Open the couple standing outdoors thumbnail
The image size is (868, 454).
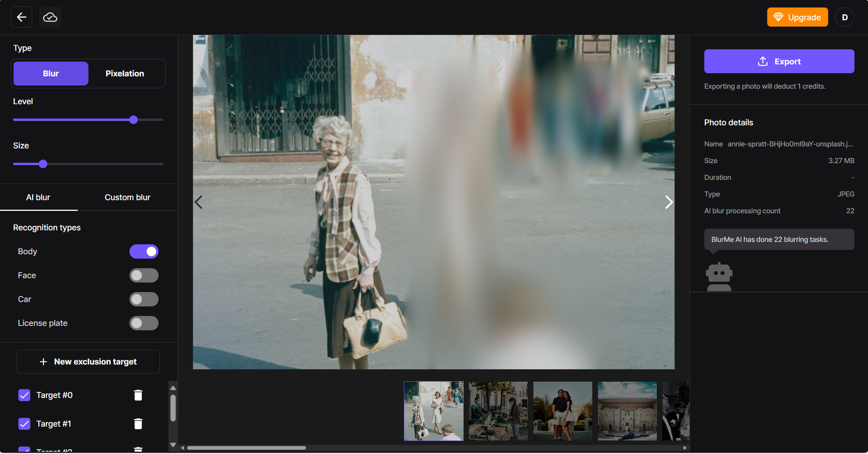coord(562,411)
